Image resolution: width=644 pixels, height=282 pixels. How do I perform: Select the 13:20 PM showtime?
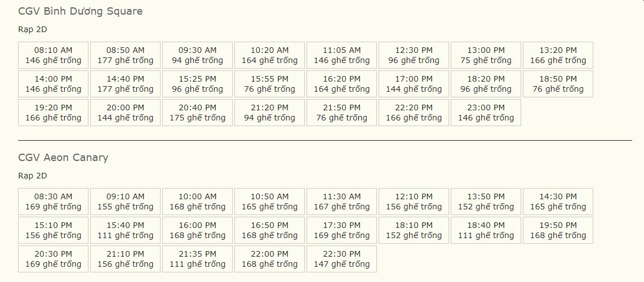[x=558, y=55]
